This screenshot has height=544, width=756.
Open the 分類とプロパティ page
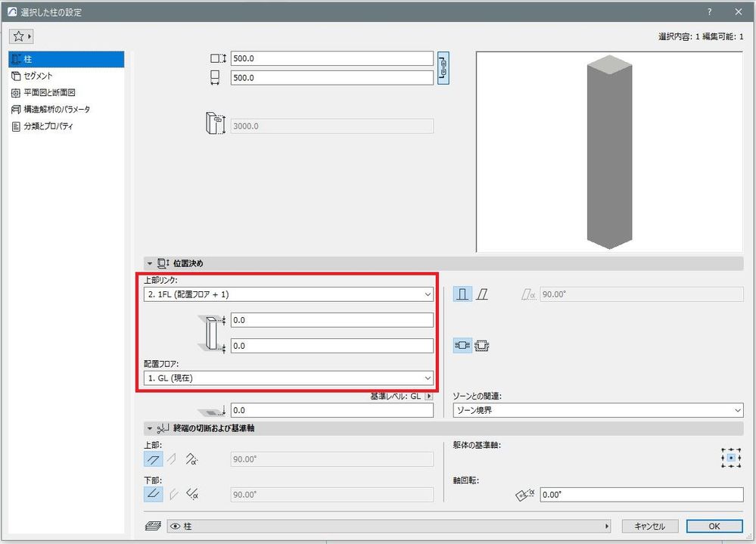pos(67,126)
